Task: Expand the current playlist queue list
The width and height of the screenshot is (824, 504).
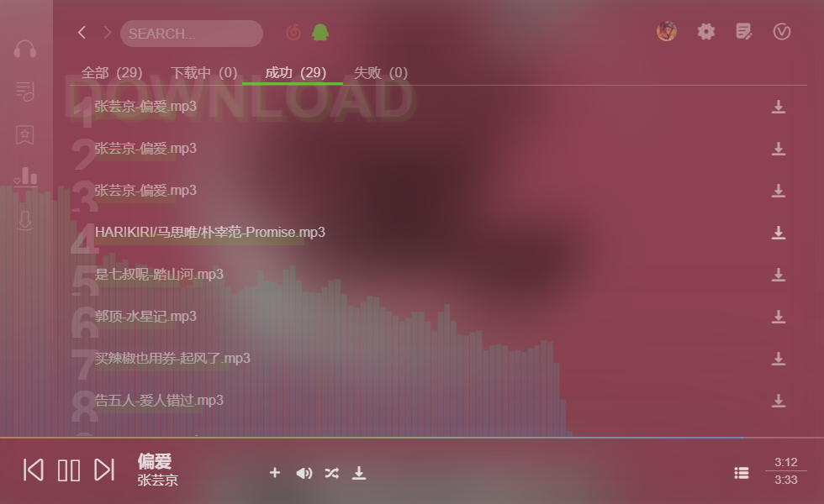Action: 742,473
